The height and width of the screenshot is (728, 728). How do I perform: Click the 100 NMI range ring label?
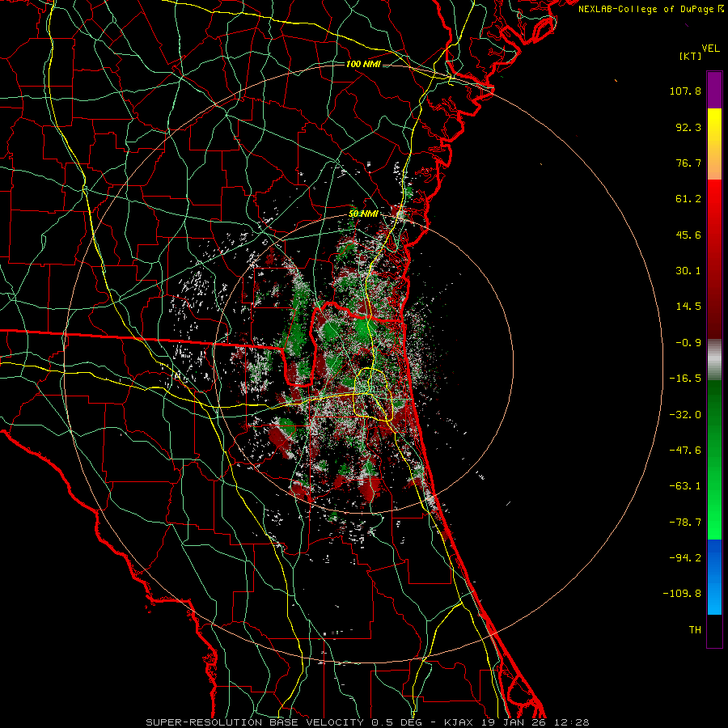(x=363, y=64)
